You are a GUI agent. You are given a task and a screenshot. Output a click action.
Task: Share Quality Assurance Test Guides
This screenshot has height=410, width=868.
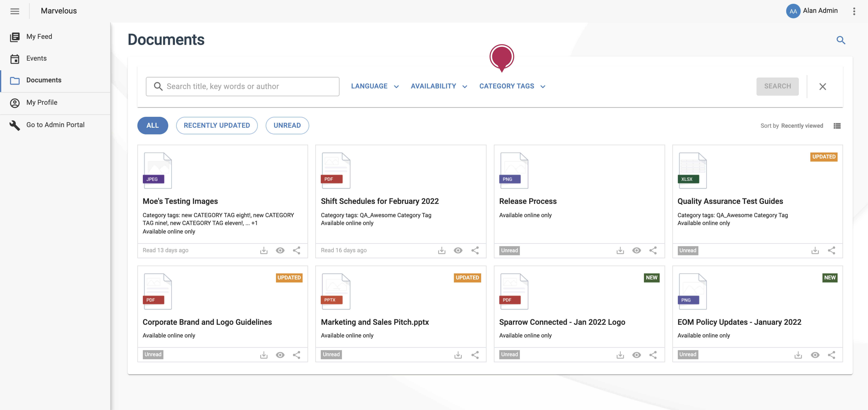832,250
